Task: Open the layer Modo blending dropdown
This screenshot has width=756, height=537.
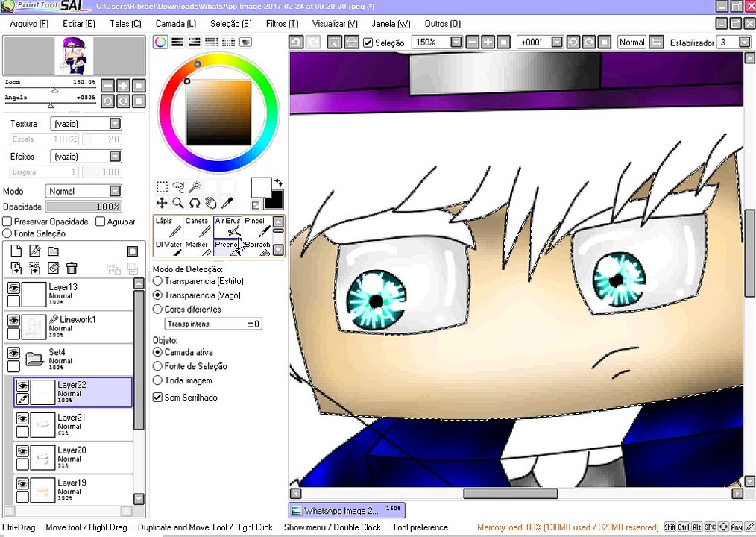Action: coord(115,191)
